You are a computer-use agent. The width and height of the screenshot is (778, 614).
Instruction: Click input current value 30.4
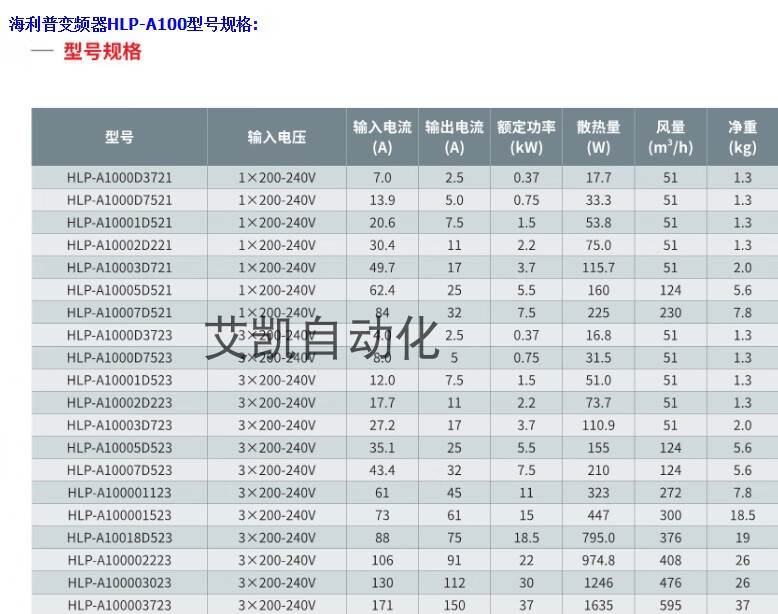pyautogui.click(x=382, y=245)
